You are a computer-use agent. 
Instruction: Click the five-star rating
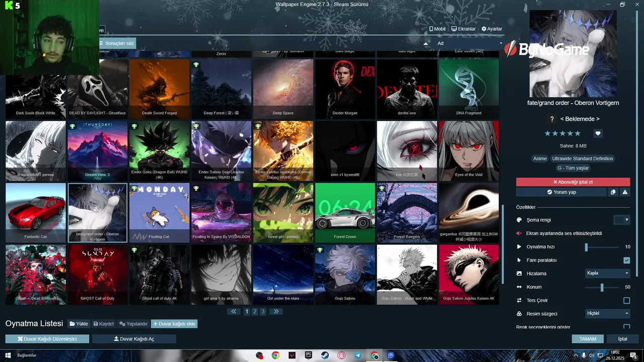tap(562, 133)
